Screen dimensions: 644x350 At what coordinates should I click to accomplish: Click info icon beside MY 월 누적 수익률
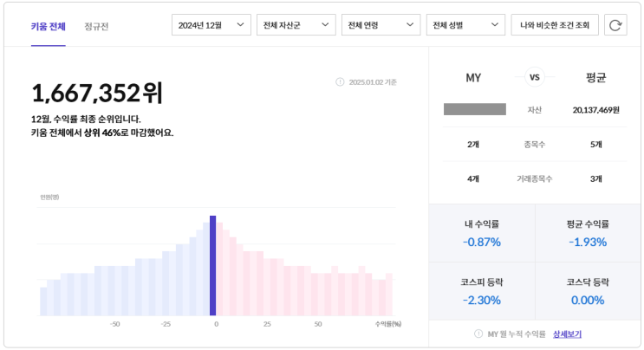click(x=478, y=334)
